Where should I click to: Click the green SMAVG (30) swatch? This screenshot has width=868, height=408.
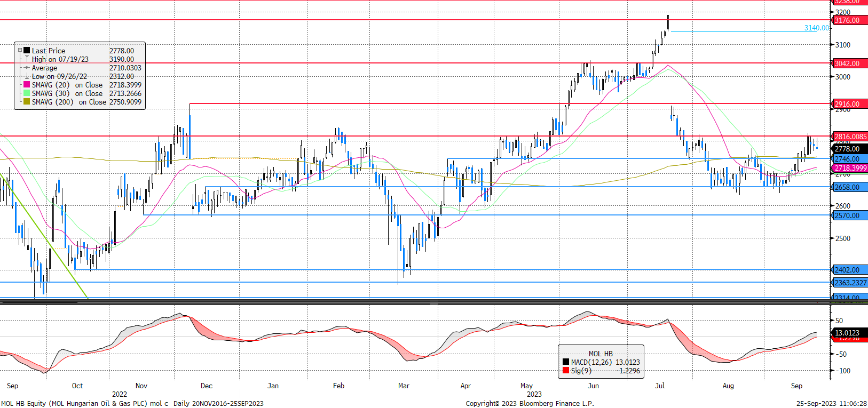[x=27, y=93]
